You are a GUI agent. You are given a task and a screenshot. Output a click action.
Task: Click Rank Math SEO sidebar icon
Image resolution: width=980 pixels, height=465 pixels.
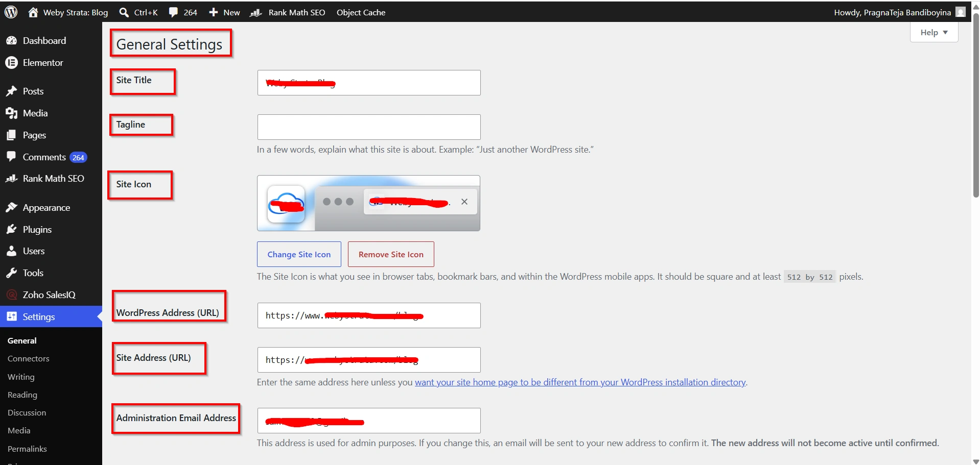coord(11,178)
